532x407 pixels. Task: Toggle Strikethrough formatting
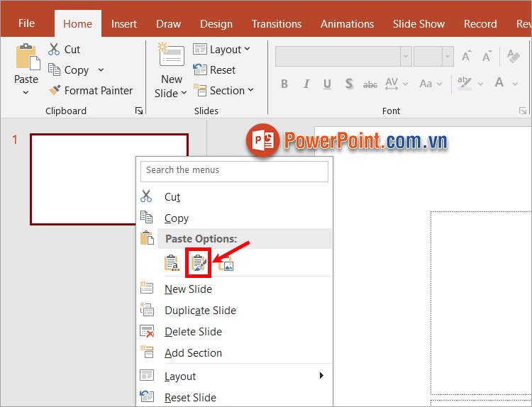pos(370,84)
